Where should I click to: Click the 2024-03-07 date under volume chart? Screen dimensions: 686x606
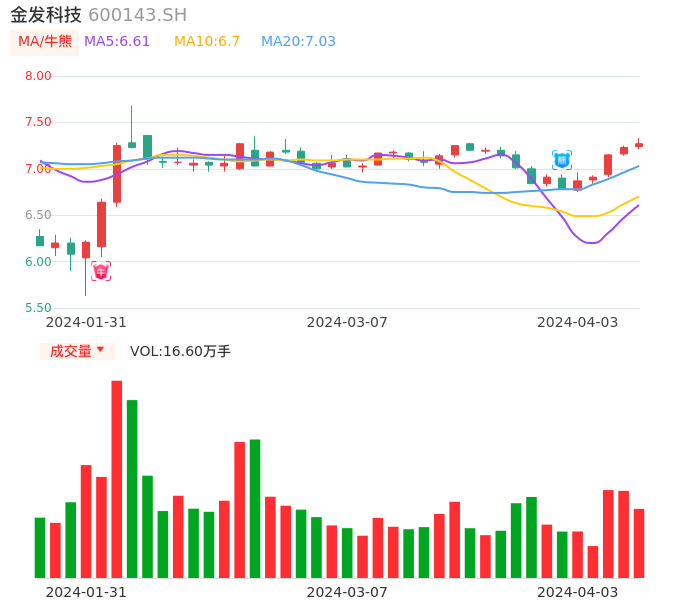347,592
